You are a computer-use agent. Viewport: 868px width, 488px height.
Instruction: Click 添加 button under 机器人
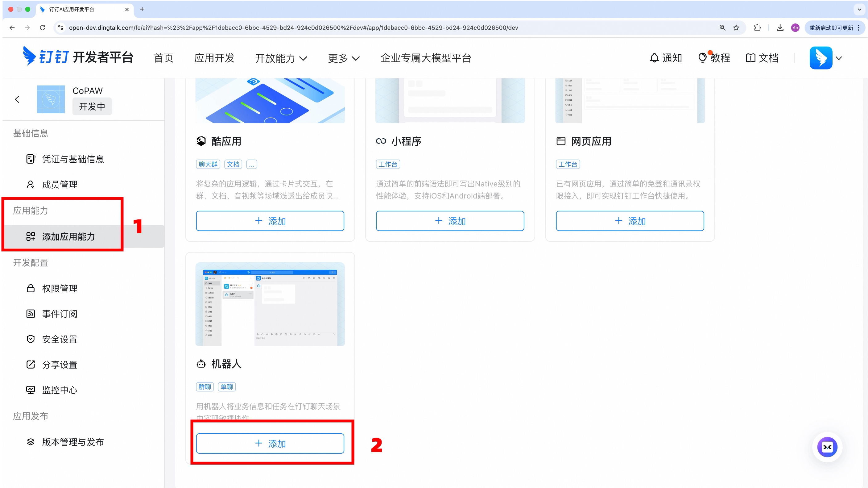tap(270, 444)
